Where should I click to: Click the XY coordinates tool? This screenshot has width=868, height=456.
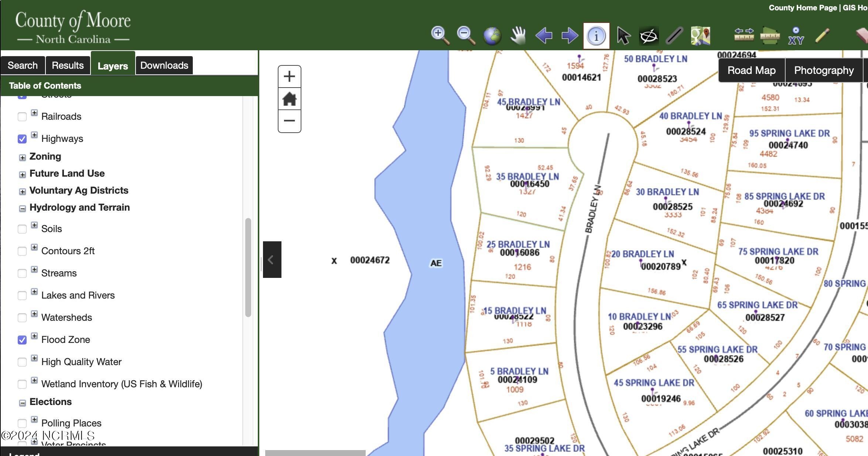(x=796, y=36)
